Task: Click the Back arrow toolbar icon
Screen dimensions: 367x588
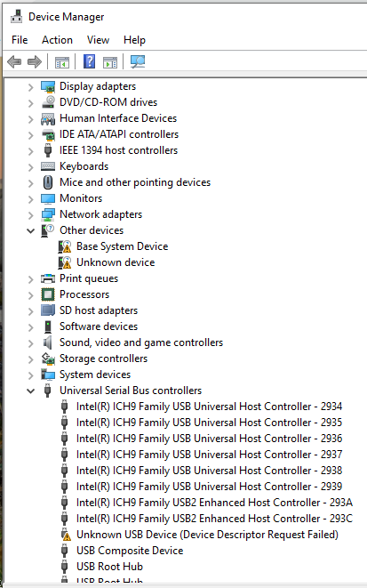Action: click(14, 62)
